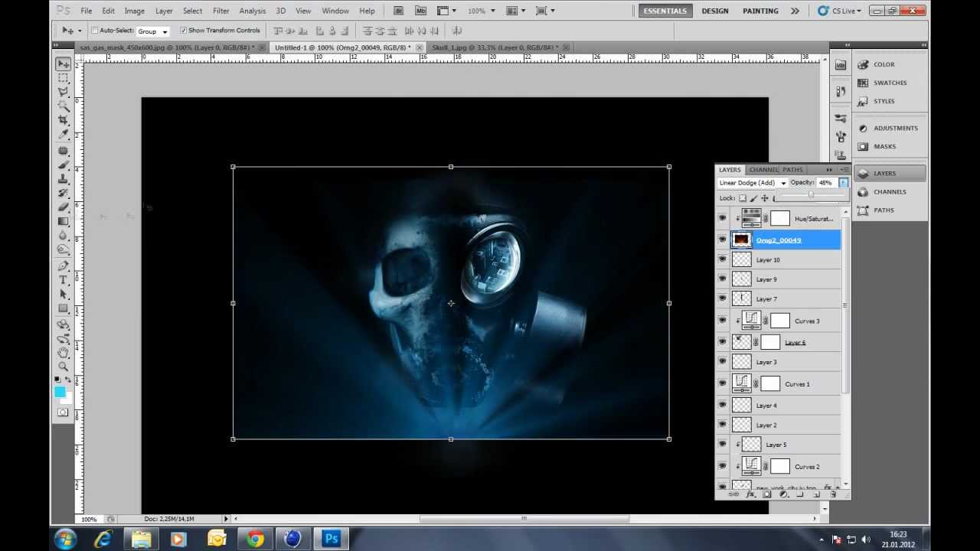Open the Filter menu
The height and width of the screenshot is (551, 980).
[x=221, y=11]
